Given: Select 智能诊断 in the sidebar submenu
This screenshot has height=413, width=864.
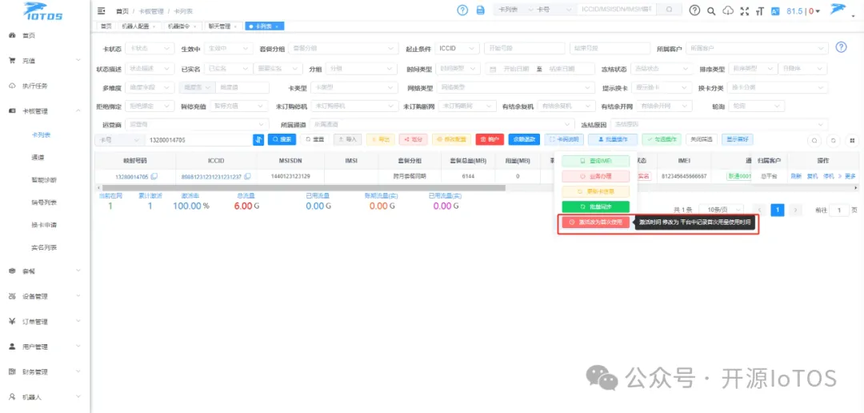Looking at the screenshot, I should [44, 180].
